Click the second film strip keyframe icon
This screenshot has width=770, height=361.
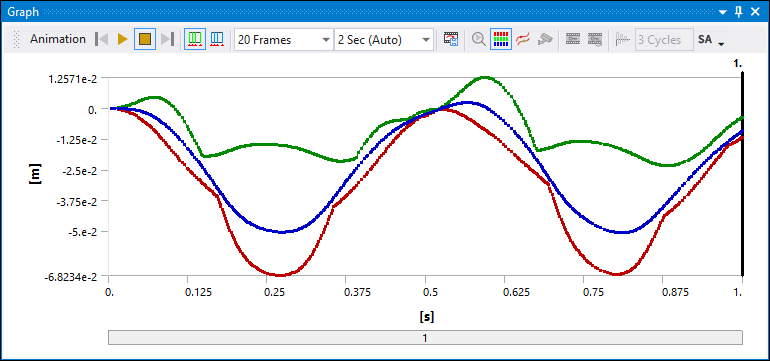[595, 39]
